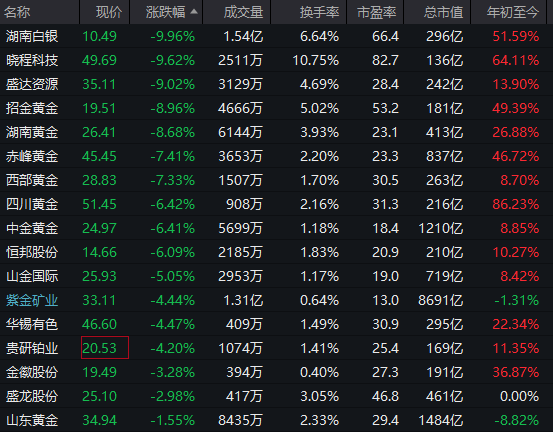Click volume 1.31亿 for 紫金矿业

(243, 300)
